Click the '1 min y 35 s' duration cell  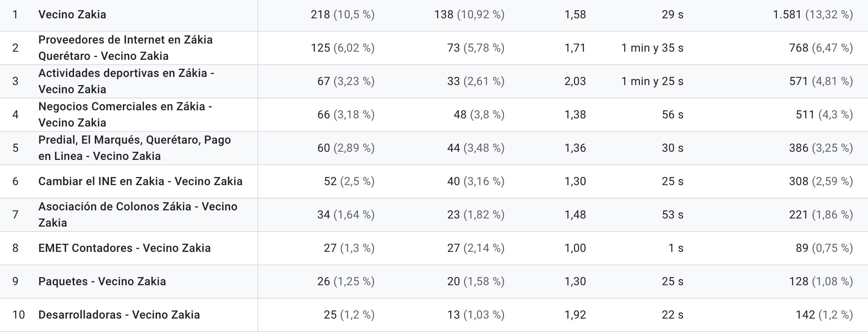click(x=652, y=48)
